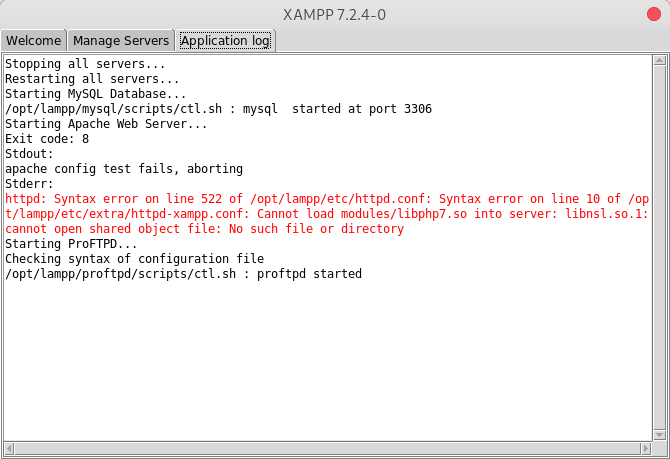Click the vertical scrollbar up arrow

pyautogui.click(x=659, y=61)
